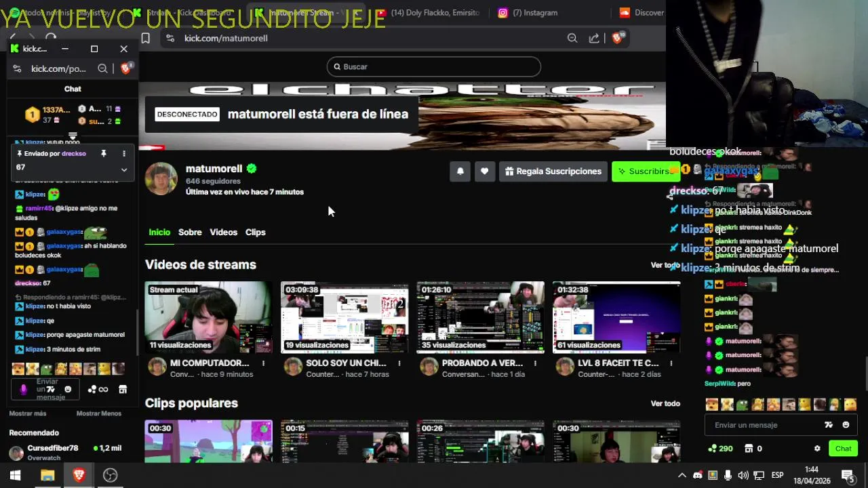Image resolution: width=868 pixels, height=488 pixels.
Task: Open File Explorer from taskbar
Action: [x=47, y=475]
